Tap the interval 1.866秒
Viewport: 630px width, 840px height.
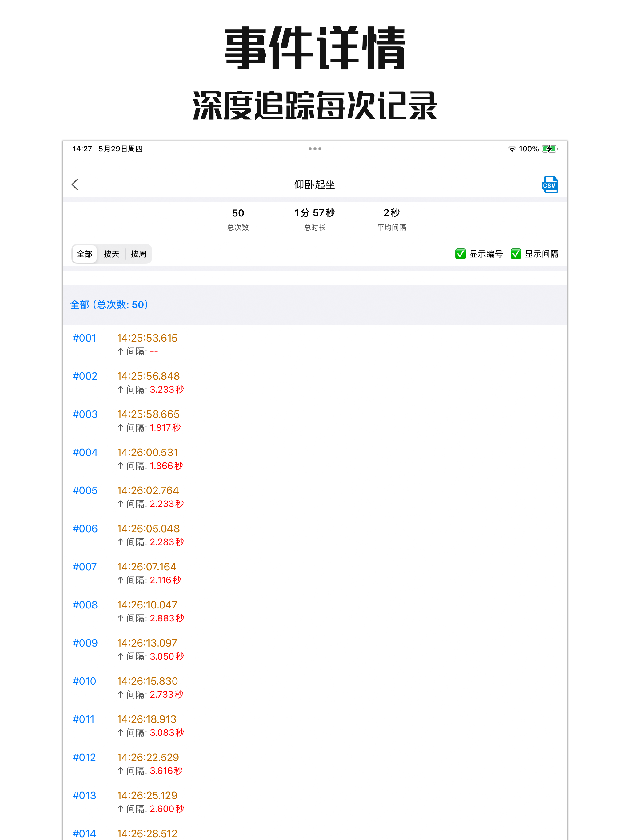tap(166, 466)
